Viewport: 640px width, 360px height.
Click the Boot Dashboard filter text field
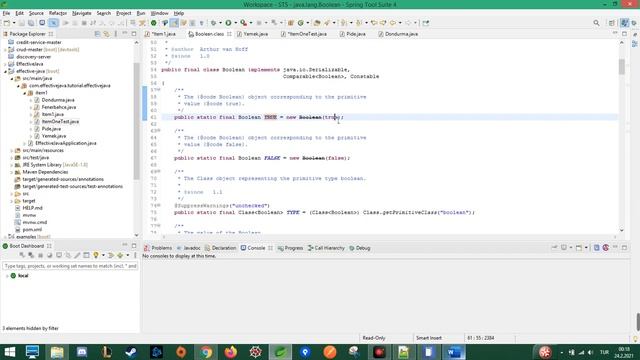pyautogui.click(x=70, y=266)
